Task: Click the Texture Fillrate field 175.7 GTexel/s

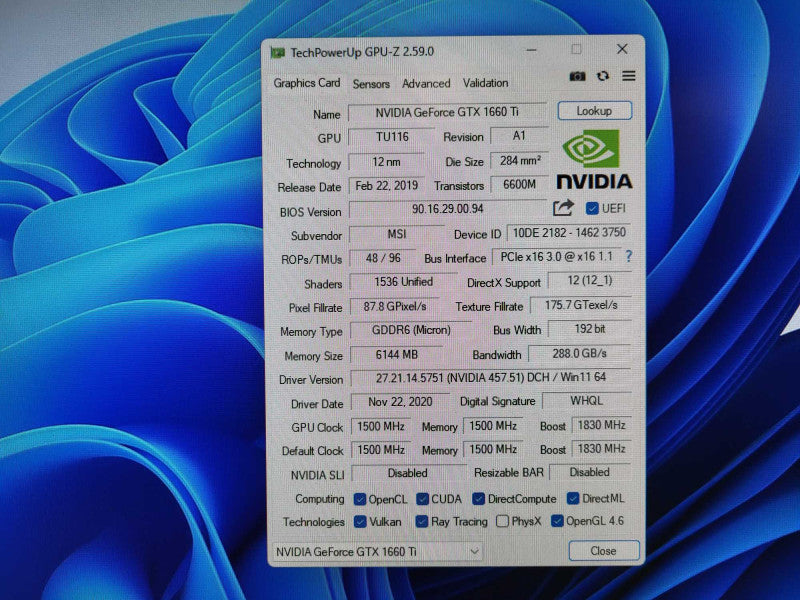Action: click(x=581, y=305)
